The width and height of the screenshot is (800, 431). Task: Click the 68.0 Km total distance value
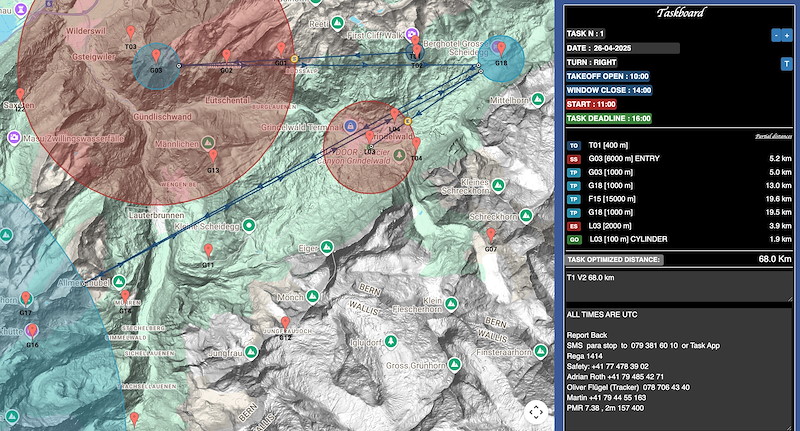(x=774, y=259)
